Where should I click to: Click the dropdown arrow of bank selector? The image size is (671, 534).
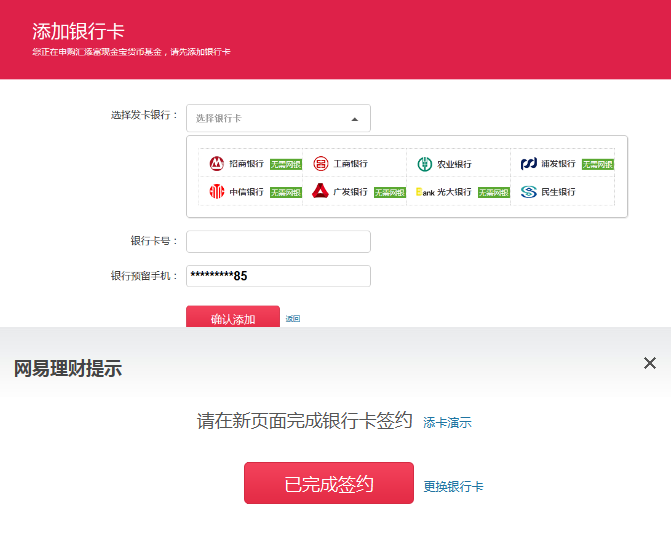(354, 119)
